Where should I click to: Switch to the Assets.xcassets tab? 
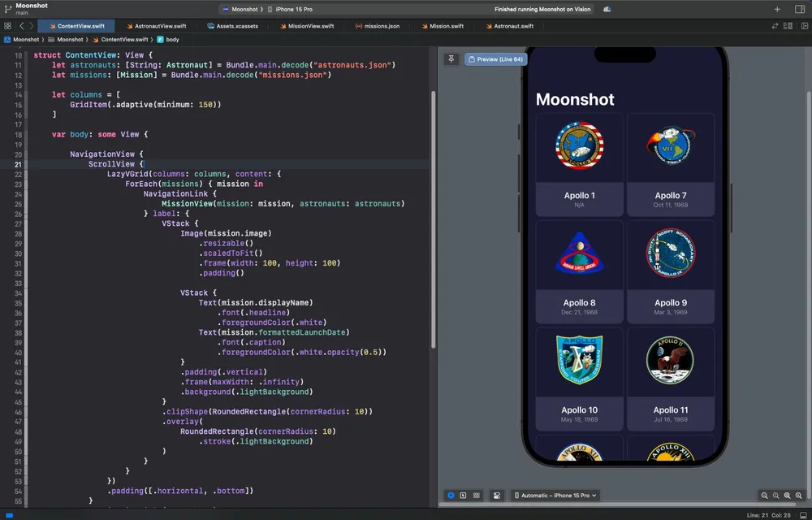coord(235,25)
